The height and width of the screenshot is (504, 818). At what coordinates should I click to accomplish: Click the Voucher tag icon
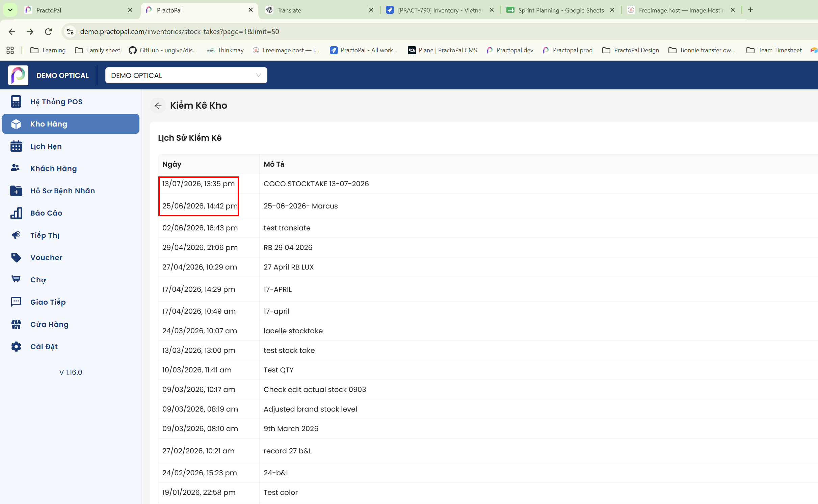16,257
